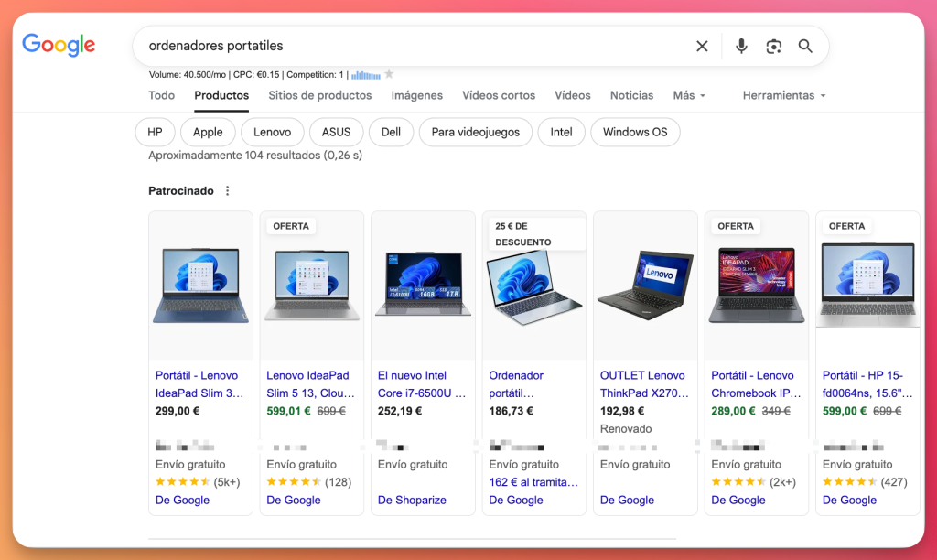Filter by HP chip

point(155,132)
